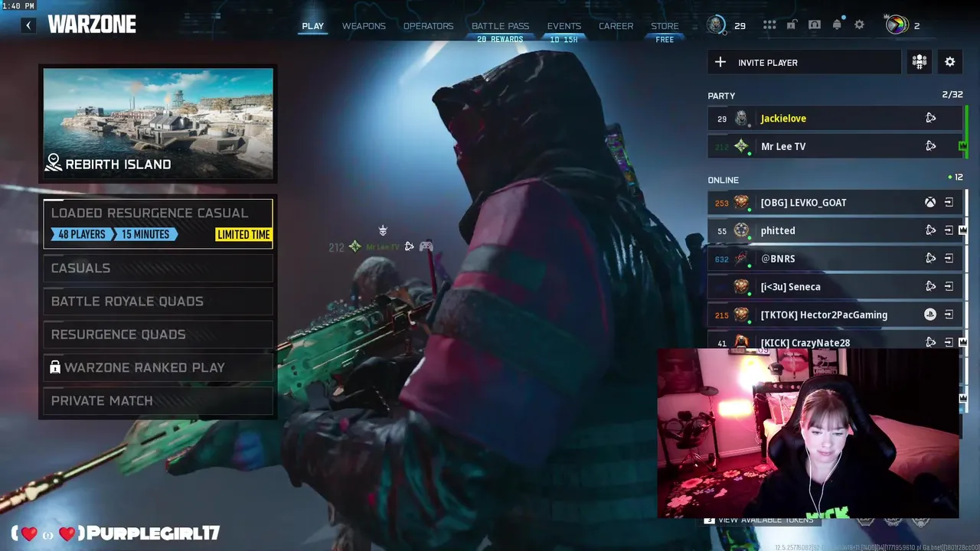The height and width of the screenshot is (551, 980).
Task: Select online friend [i<3u] Seneca
Action: 835,286
